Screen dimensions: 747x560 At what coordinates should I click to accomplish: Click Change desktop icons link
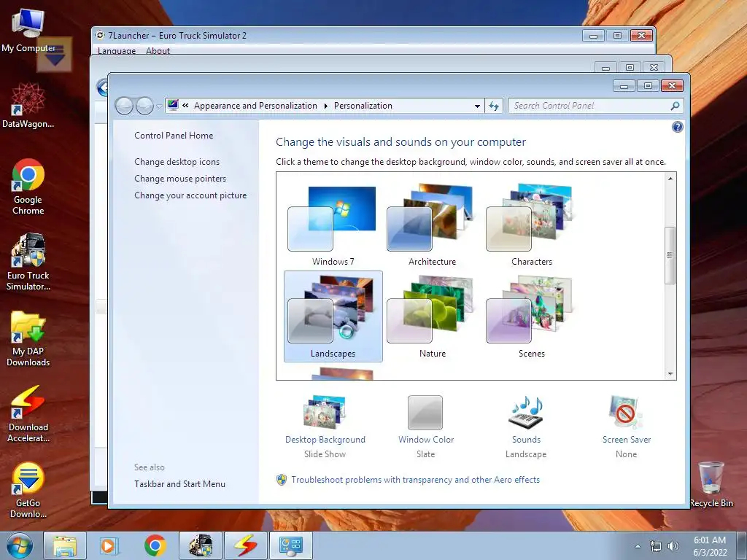tap(177, 162)
